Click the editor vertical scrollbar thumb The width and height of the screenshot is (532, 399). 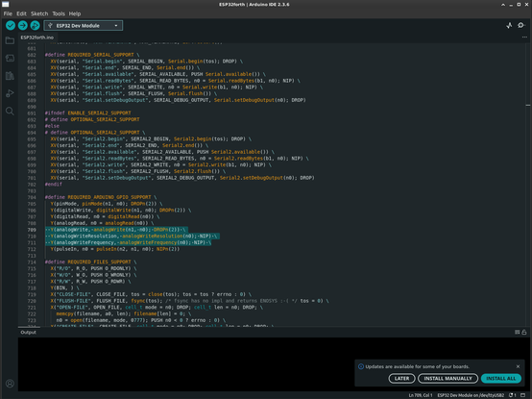tap(528, 105)
